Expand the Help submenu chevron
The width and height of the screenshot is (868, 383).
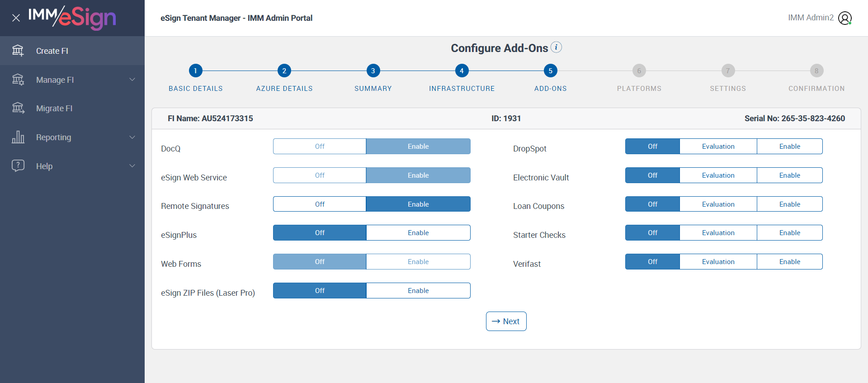132,166
